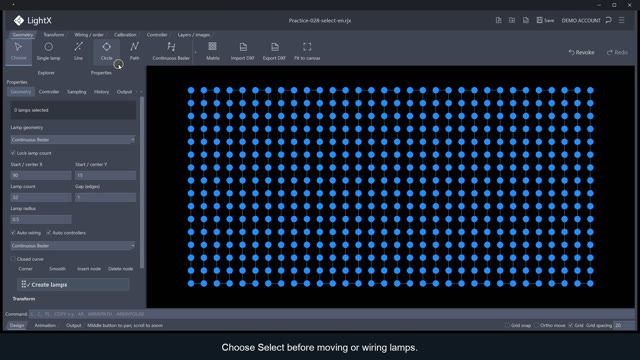Click Save in the title bar

coord(545,20)
